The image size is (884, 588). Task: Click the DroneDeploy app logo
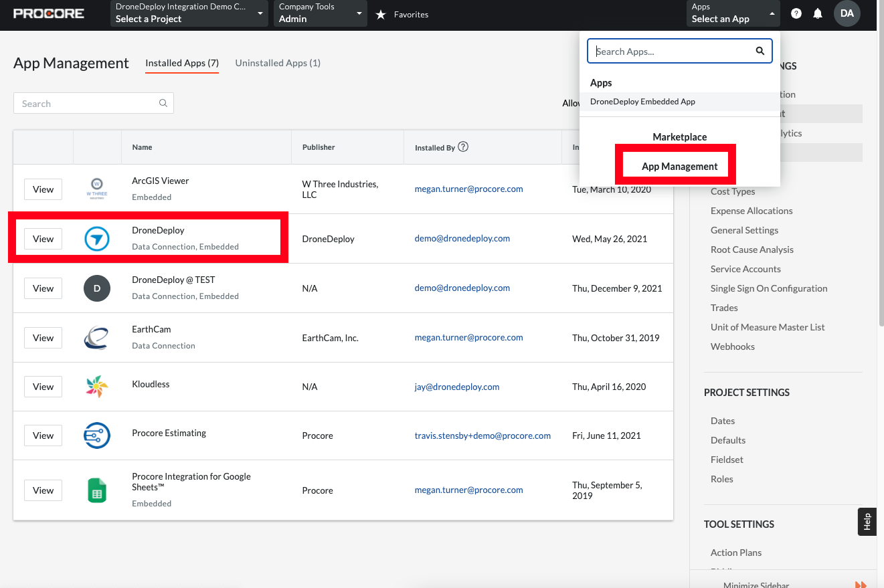point(97,239)
